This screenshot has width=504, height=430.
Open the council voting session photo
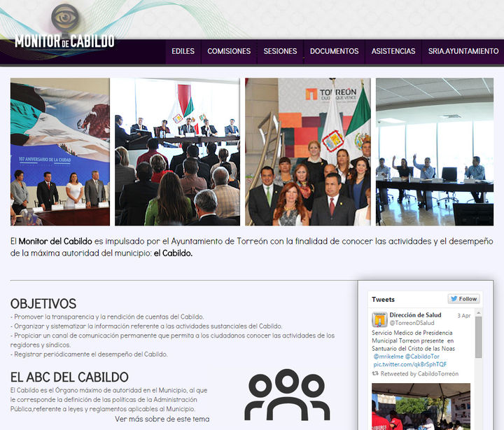(434, 151)
